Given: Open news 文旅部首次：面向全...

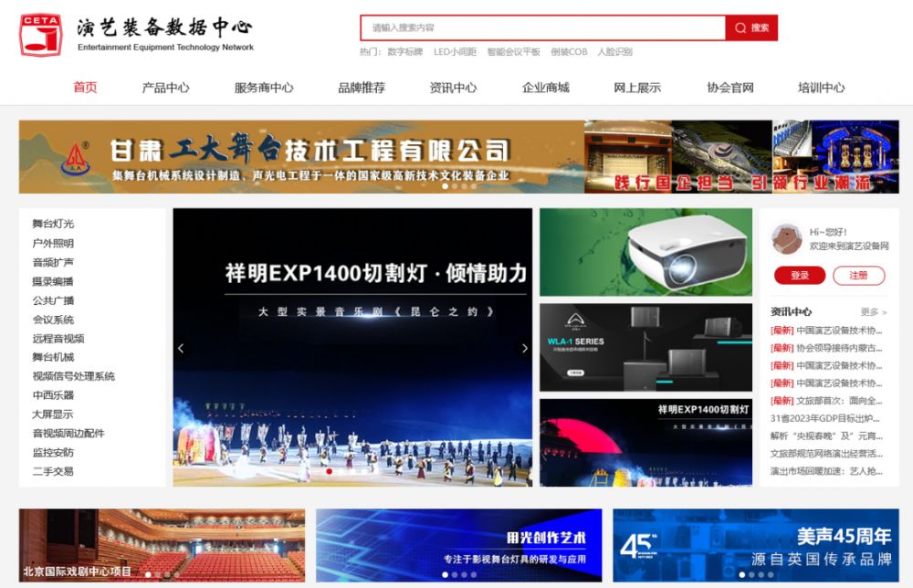Looking at the screenshot, I should (826, 401).
